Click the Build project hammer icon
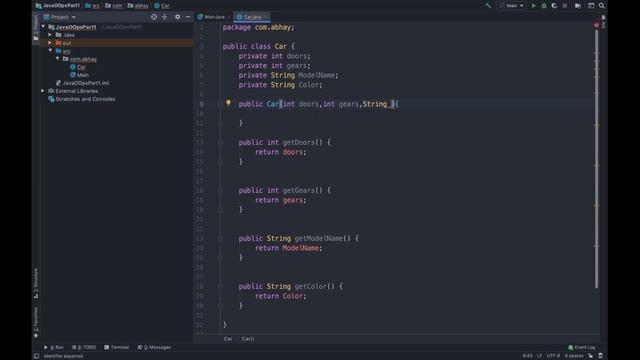The width and height of the screenshot is (640, 360). pyautogui.click(x=488, y=6)
